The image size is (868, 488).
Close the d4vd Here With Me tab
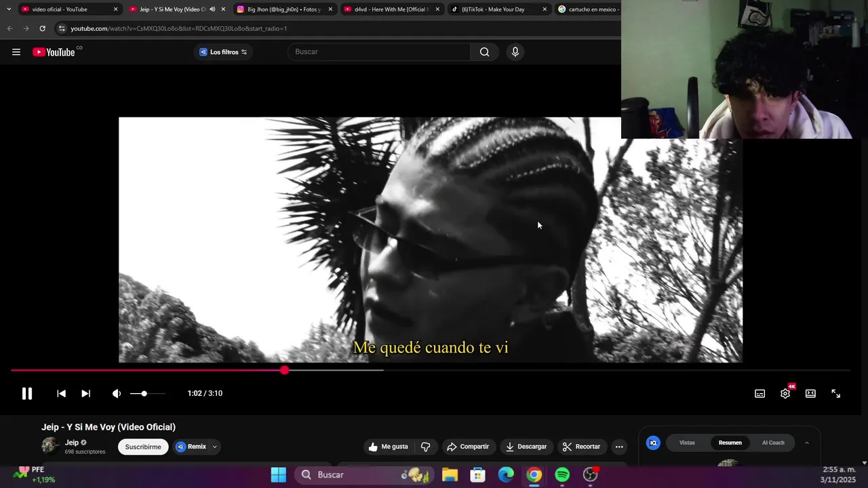tap(437, 9)
